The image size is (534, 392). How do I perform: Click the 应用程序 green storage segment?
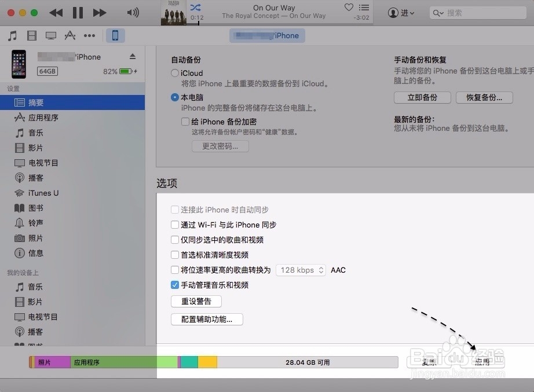[124, 362]
